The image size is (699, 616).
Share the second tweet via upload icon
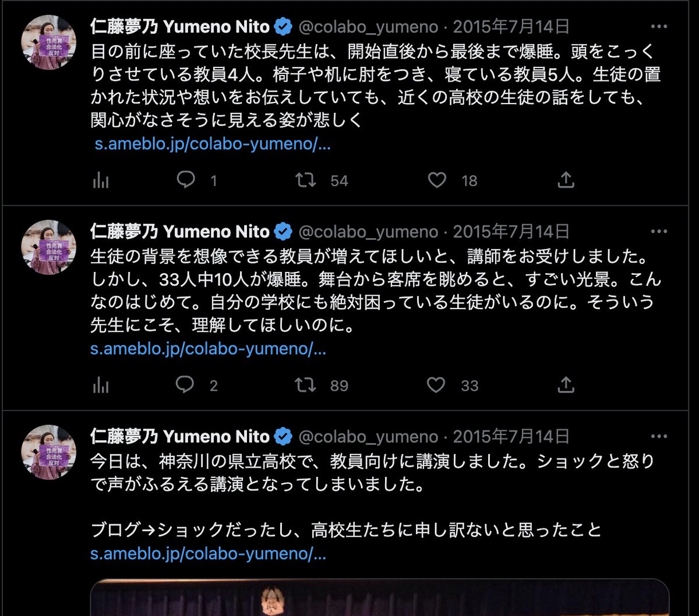tap(566, 384)
